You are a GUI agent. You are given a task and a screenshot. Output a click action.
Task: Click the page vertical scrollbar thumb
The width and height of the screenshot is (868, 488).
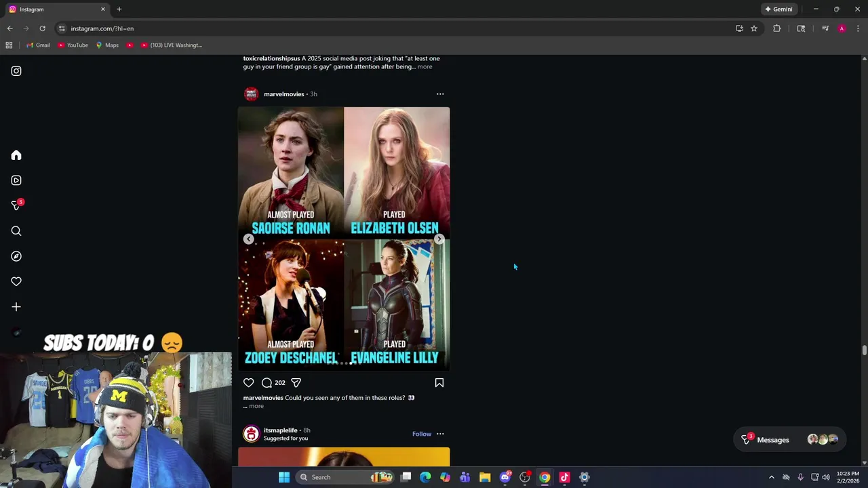(864, 350)
